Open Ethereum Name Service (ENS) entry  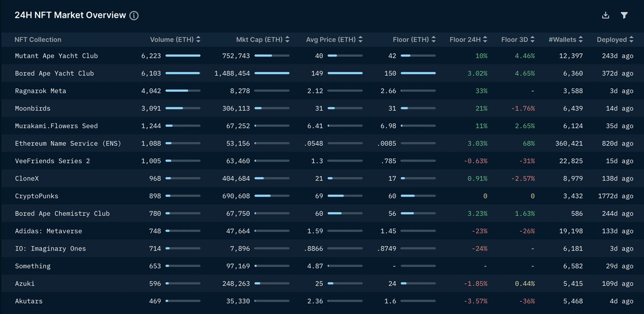click(x=68, y=143)
